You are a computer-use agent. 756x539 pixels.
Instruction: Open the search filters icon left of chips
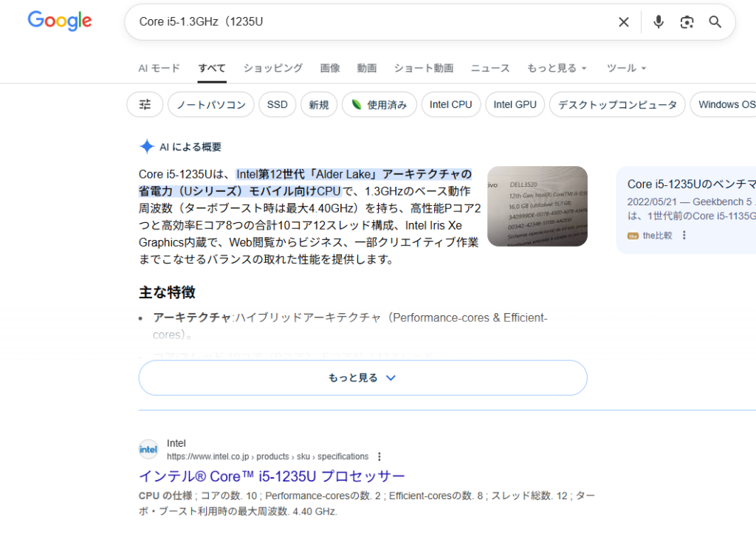(144, 104)
